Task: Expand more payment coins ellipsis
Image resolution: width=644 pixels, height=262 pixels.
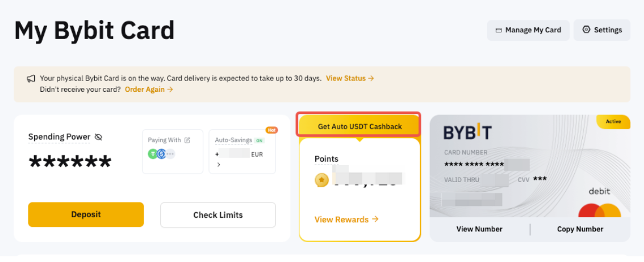Action: point(170,154)
